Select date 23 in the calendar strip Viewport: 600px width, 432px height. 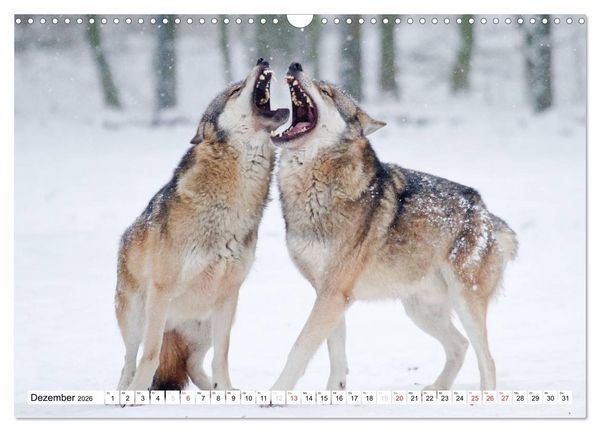click(445, 398)
